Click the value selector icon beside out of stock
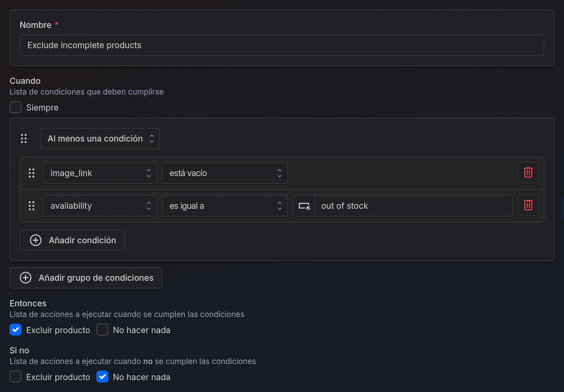Image resolution: width=564 pixels, height=392 pixels. 304,206
